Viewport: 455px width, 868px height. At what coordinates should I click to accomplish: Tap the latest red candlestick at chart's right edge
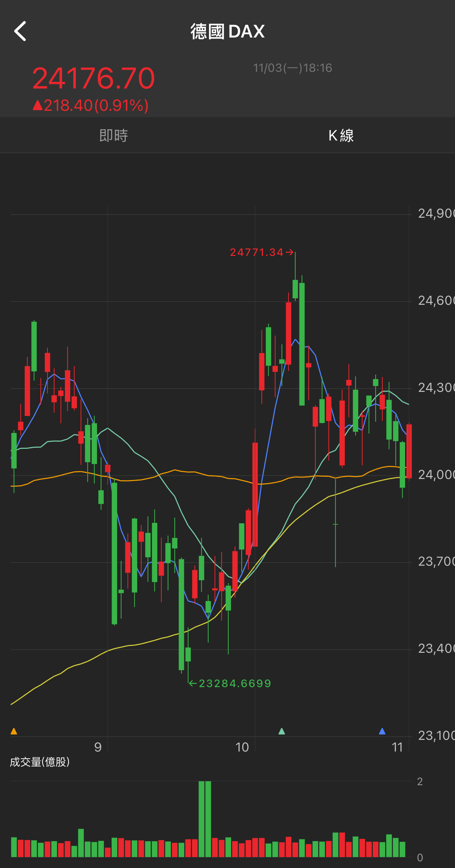click(409, 451)
